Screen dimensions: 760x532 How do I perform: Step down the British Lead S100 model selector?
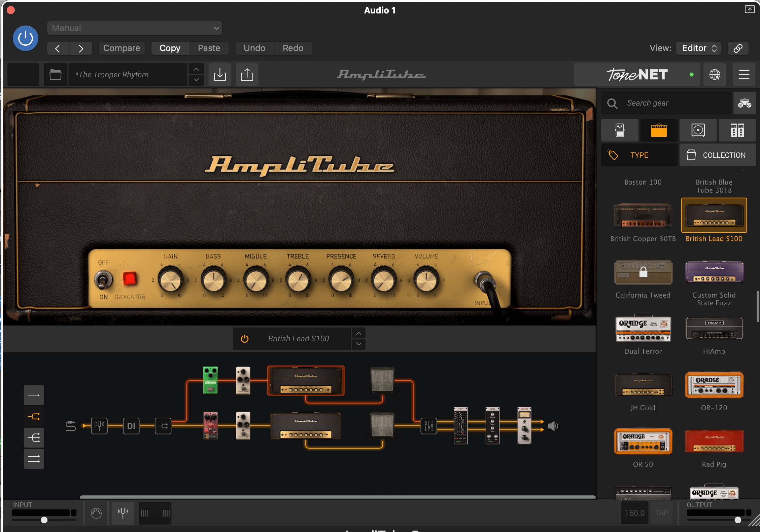coord(359,344)
